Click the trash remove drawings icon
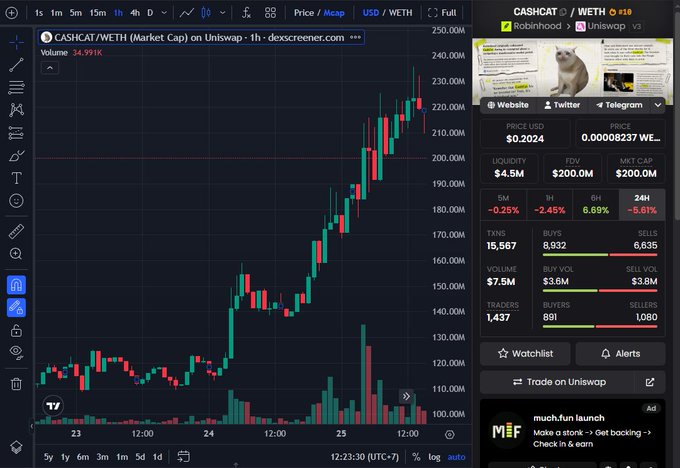The width and height of the screenshot is (680, 468). click(x=16, y=384)
